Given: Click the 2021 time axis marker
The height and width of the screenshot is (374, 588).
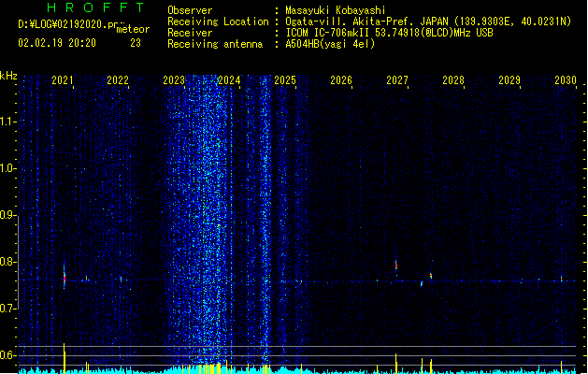Looking at the screenshot, I should click(63, 80).
